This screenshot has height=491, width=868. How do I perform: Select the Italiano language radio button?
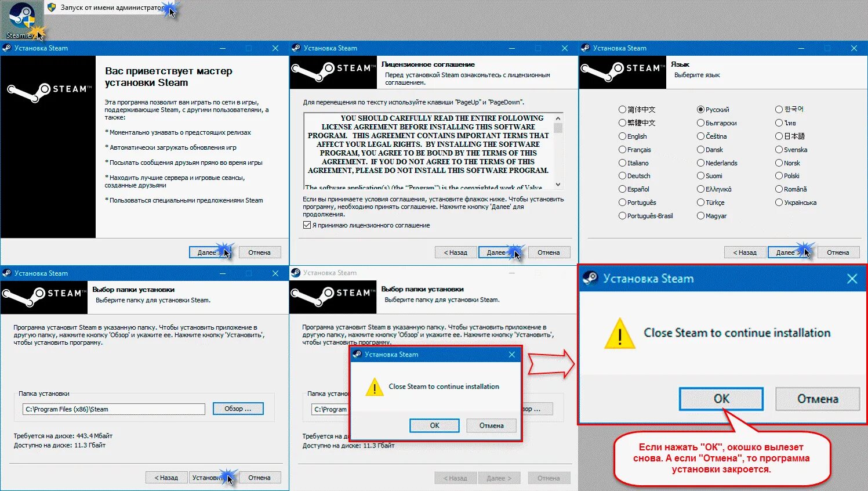click(x=622, y=163)
